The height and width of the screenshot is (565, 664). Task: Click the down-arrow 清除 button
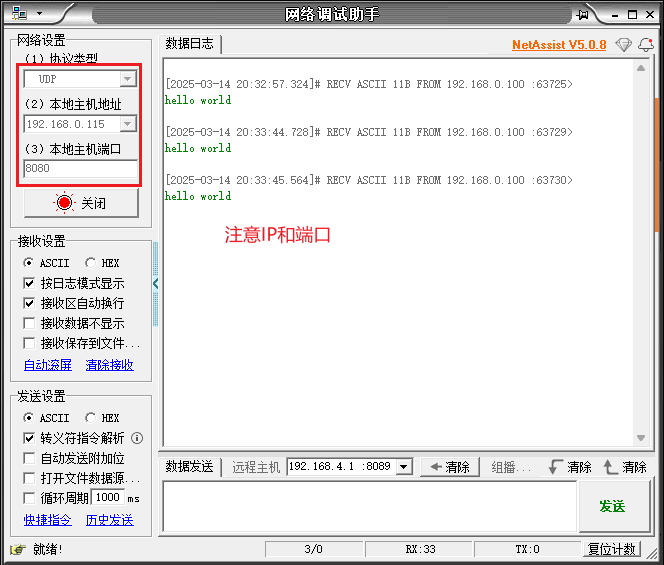pos(572,467)
